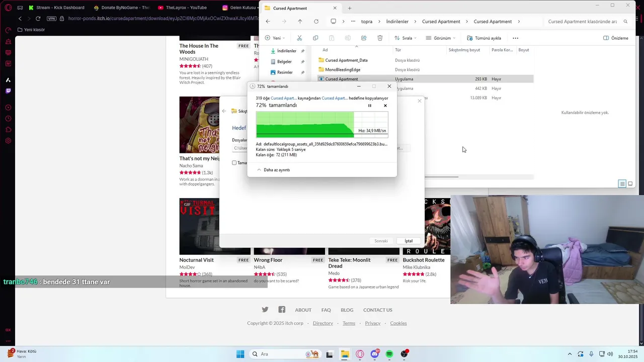Open OBS Studio from the taskbar
This screenshot has width=644, height=362.
tap(405, 354)
